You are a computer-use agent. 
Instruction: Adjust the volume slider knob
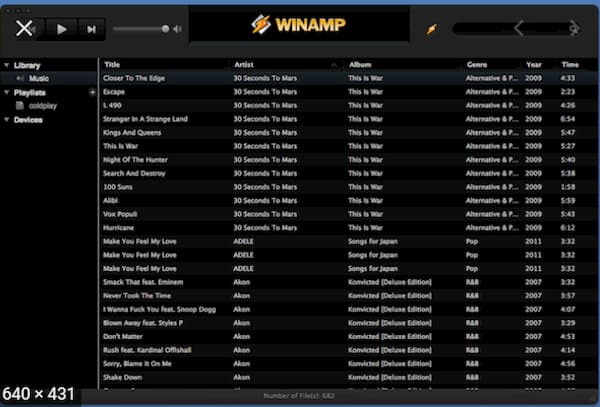tap(165, 29)
